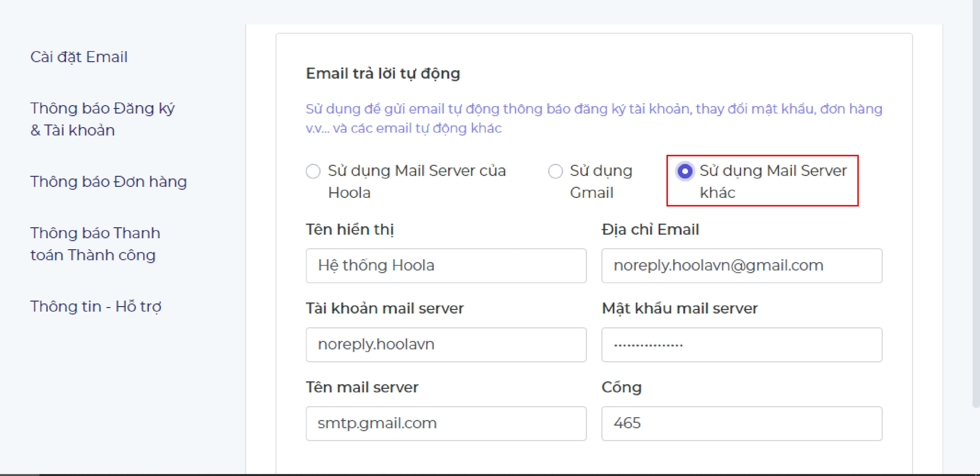Select 'Sử dụng Gmail' radio option

tap(555, 171)
